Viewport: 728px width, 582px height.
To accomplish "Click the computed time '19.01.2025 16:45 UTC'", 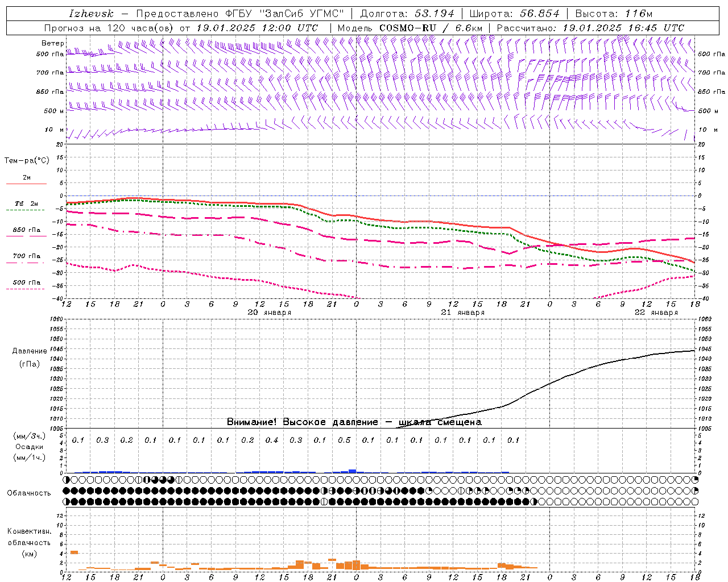I will point(623,28).
